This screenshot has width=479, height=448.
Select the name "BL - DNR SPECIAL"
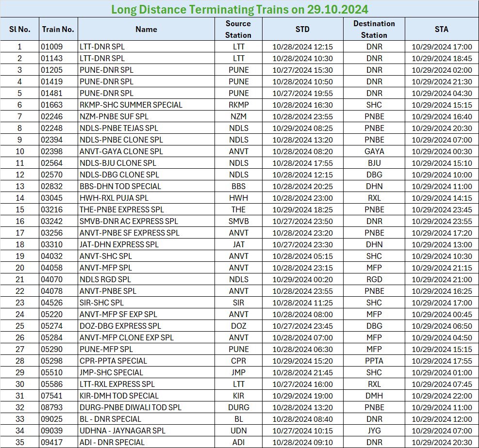point(110,419)
